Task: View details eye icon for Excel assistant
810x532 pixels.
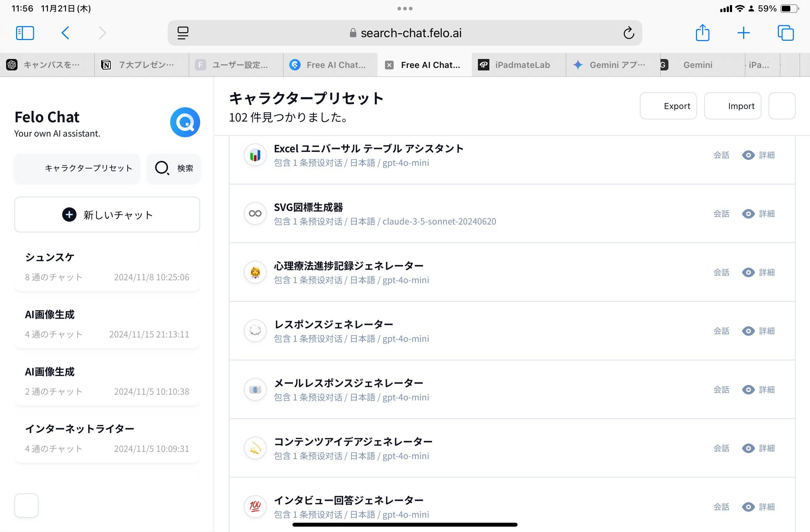Action: coord(748,155)
